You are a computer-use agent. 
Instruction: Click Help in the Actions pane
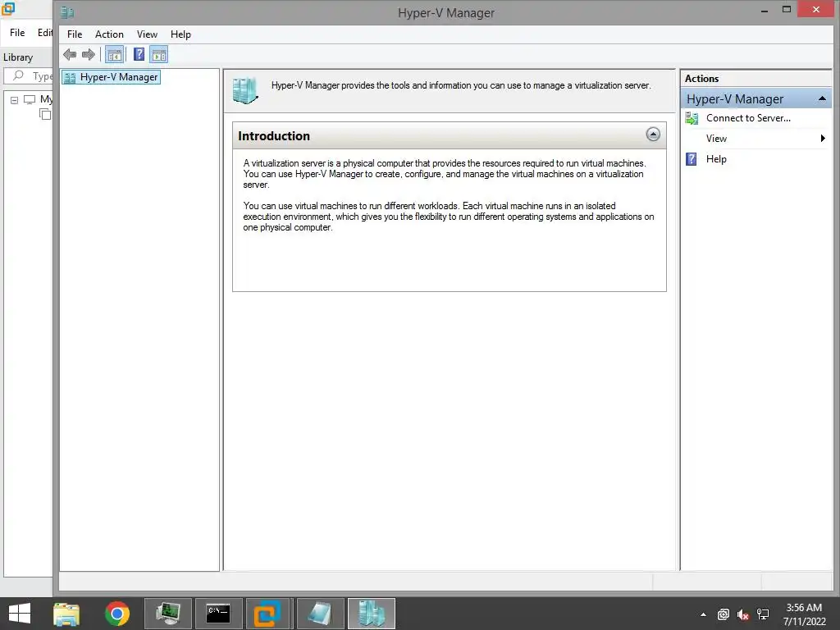point(715,159)
